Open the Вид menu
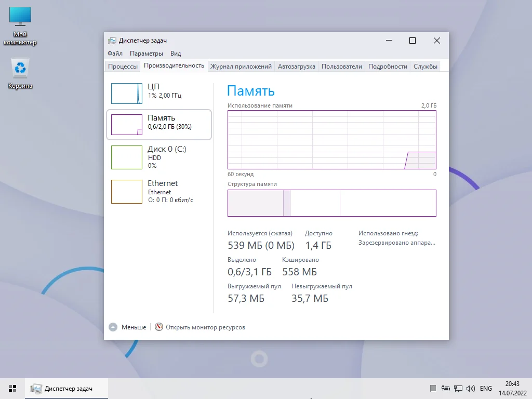532x399 pixels. tap(176, 54)
